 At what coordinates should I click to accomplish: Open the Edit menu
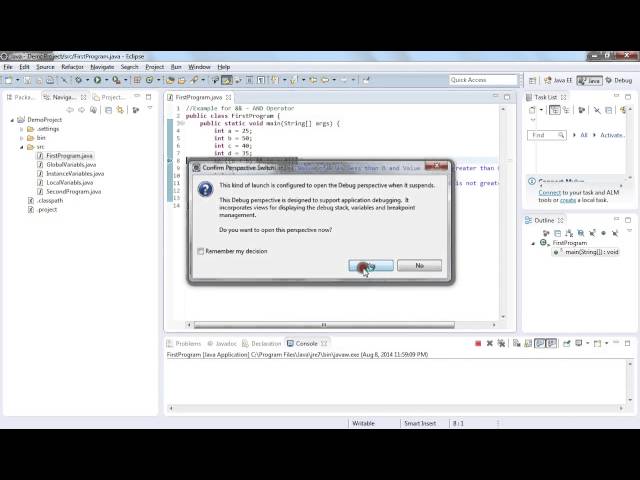[x=24, y=67]
